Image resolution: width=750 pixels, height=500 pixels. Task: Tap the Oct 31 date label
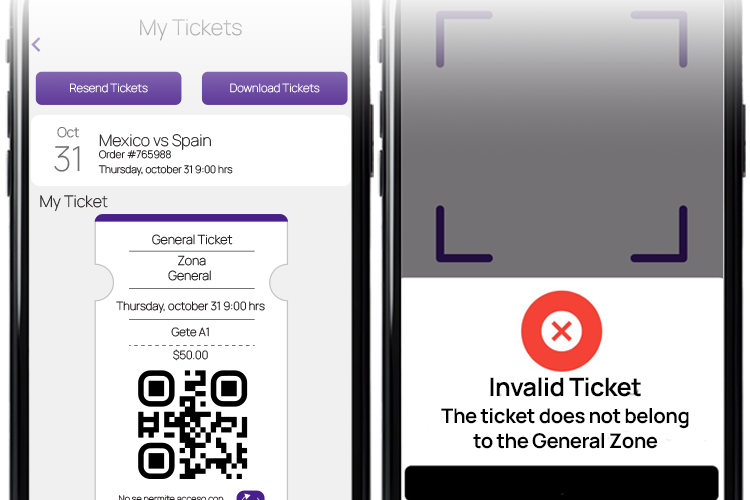pos(67,150)
